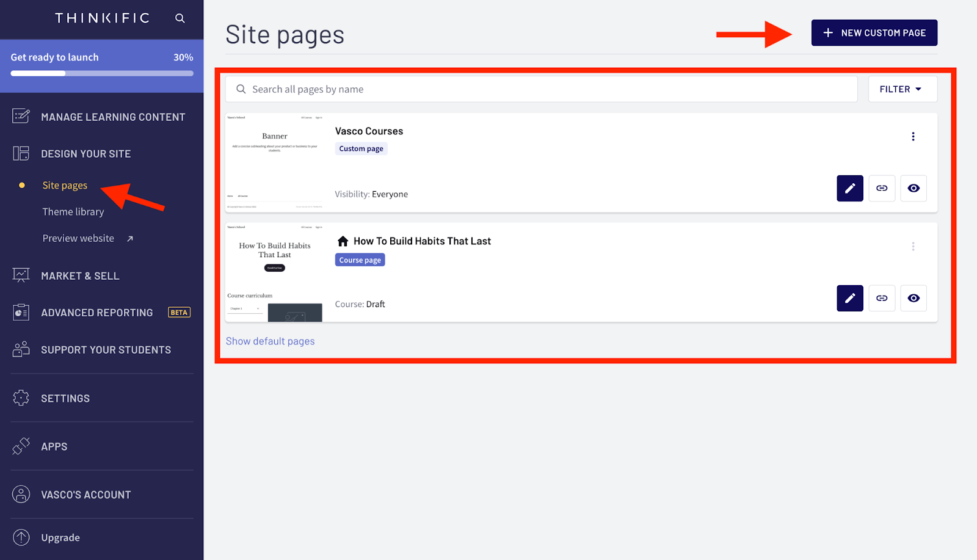Select Site pages submenu item
The height and width of the screenshot is (560, 977).
(x=65, y=185)
